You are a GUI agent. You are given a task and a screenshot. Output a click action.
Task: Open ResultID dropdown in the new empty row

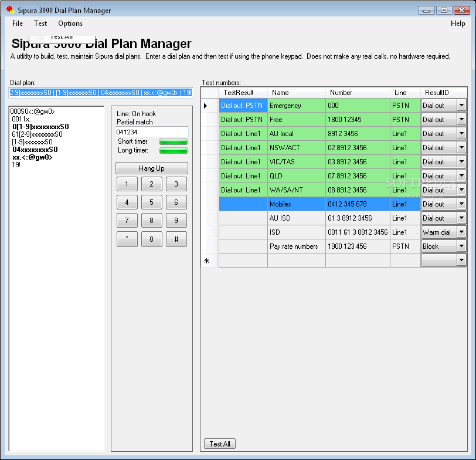(x=461, y=260)
